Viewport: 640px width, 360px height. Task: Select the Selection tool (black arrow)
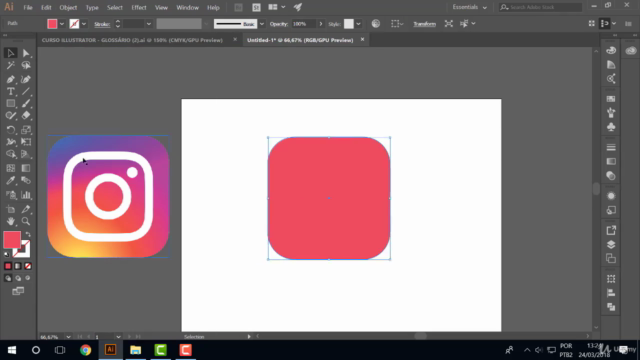11,53
